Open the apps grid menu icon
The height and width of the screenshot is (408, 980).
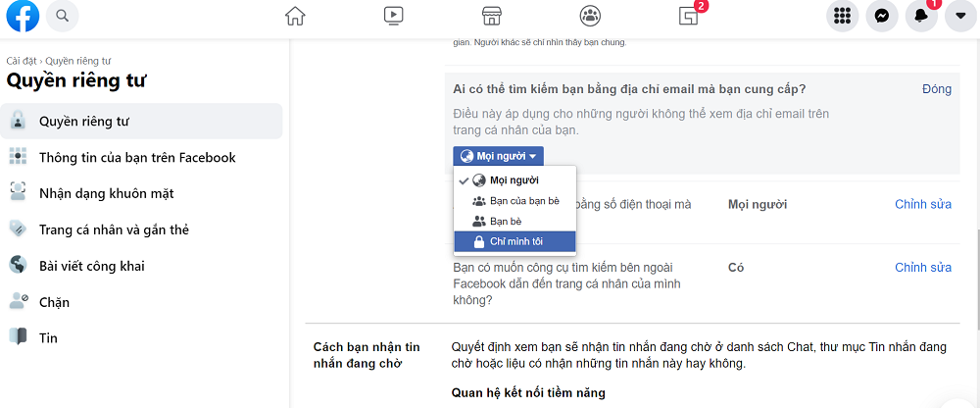pos(842,16)
